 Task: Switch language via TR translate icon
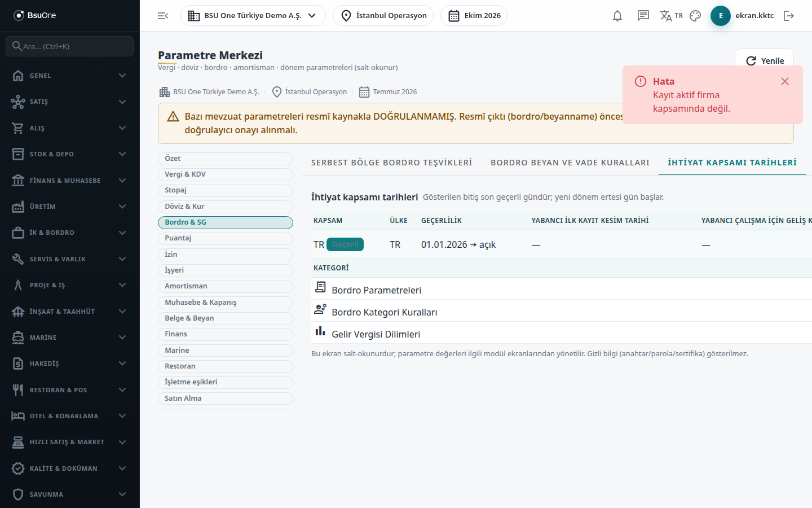(x=671, y=16)
